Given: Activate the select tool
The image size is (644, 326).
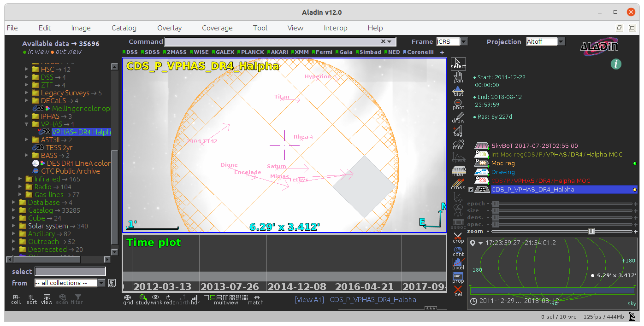Looking at the screenshot, I should coord(458,64).
